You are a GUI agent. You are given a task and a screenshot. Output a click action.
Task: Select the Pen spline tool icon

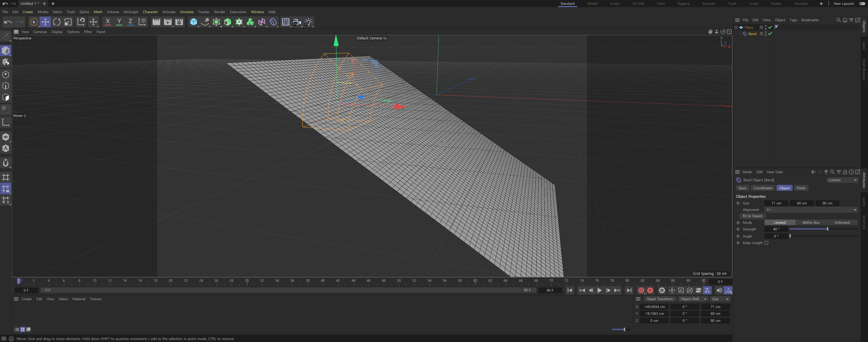click(205, 21)
